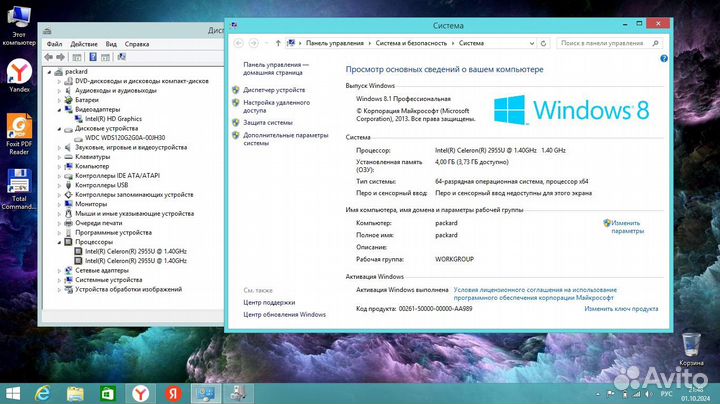This screenshot has height=404, width=720.
Task: Click Панель управления домашняя страница link
Action: pyautogui.click(x=276, y=69)
